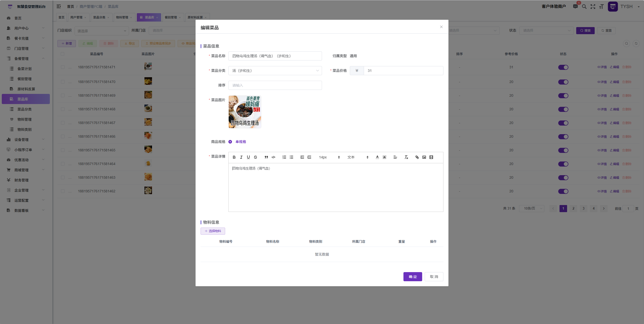Tick checkbox for row 1881957176171581470
The width and height of the screenshot is (644, 324).
[x=63, y=82]
